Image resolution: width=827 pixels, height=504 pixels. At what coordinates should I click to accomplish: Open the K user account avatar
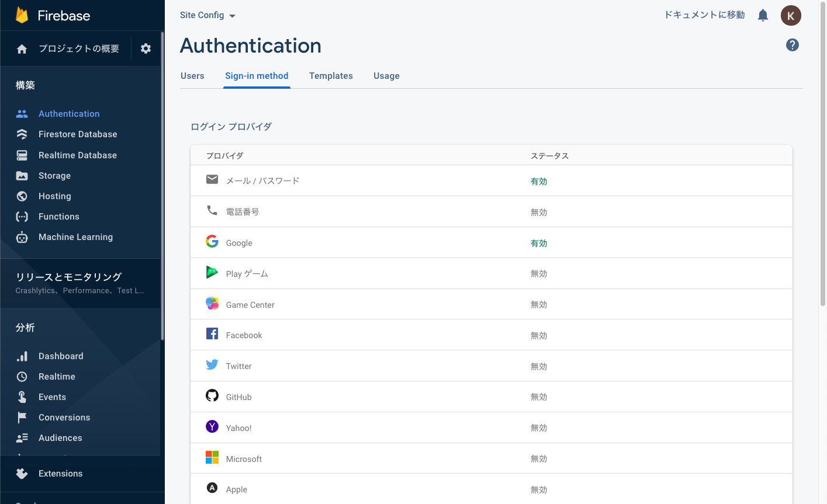tap(791, 16)
